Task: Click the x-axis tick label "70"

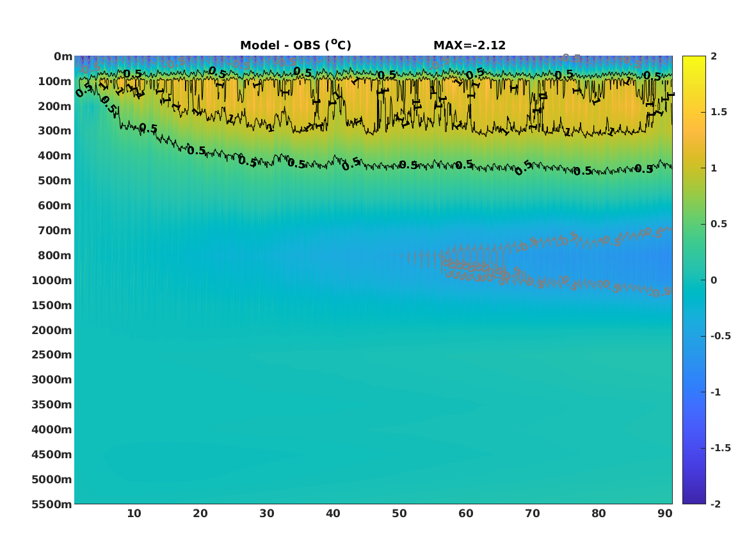Action: [x=533, y=513]
